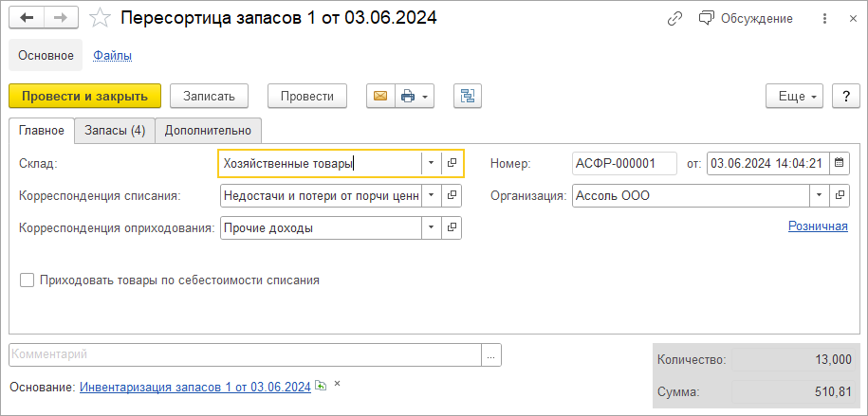
Task: Open Инвентаризация запасов 1 link
Action: tap(195, 387)
